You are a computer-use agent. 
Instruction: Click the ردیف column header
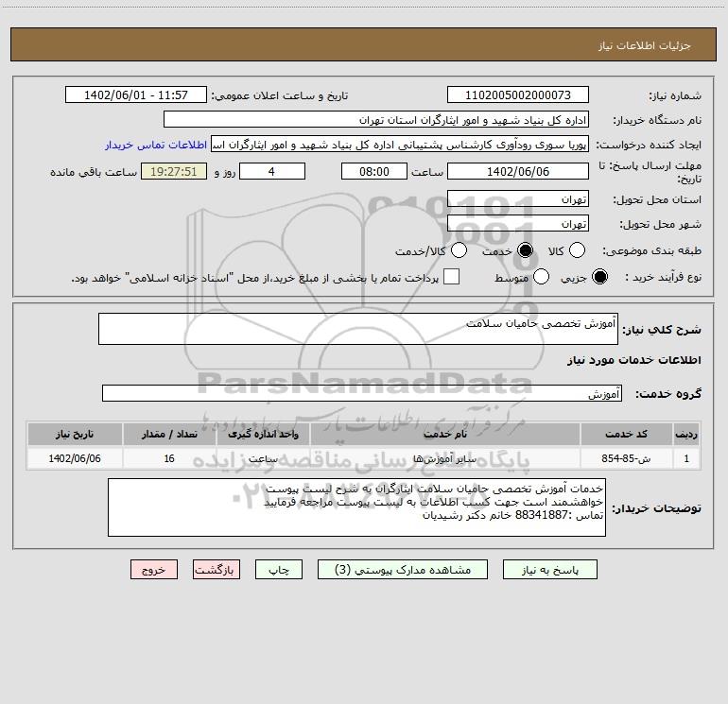pyautogui.click(x=686, y=434)
